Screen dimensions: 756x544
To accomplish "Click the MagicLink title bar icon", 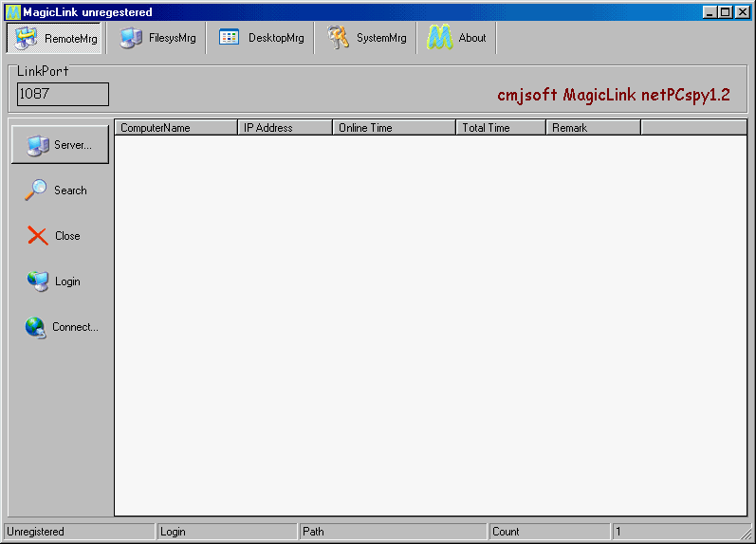I will [13, 12].
